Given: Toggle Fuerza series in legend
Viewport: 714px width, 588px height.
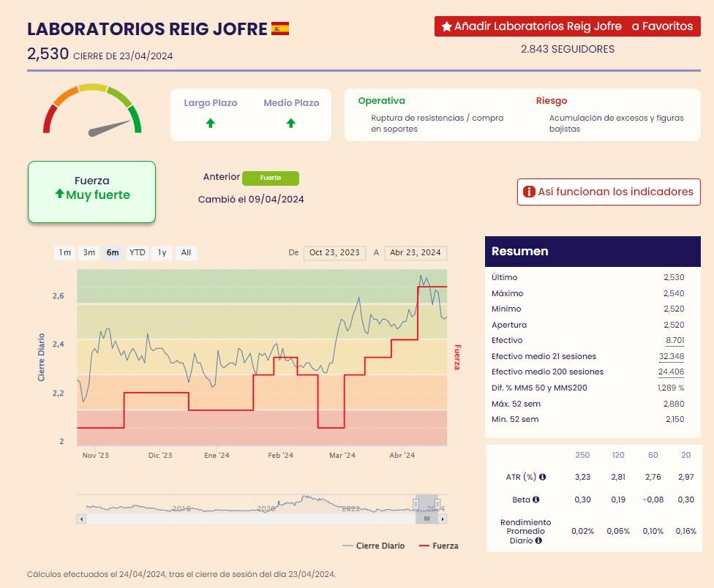Looking at the screenshot, I should pos(438,546).
